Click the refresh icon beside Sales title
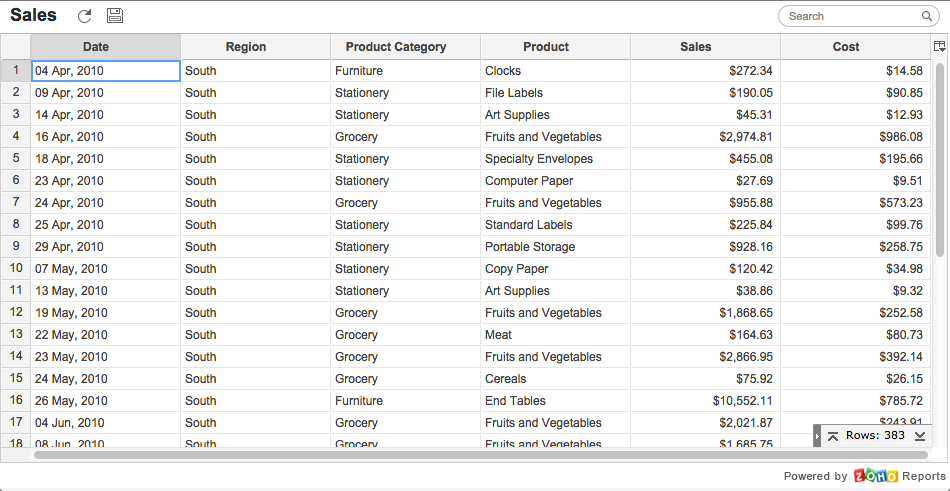Image resolution: width=950 pixels, height=491 pixels. (x=84, y=16)
